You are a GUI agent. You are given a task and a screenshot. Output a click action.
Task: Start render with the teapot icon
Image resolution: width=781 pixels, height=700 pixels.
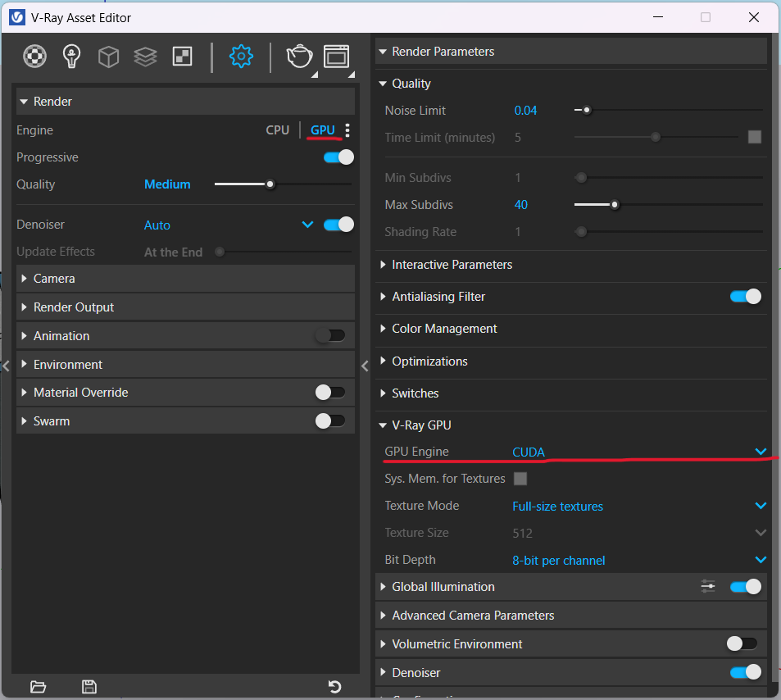point(299,56)
